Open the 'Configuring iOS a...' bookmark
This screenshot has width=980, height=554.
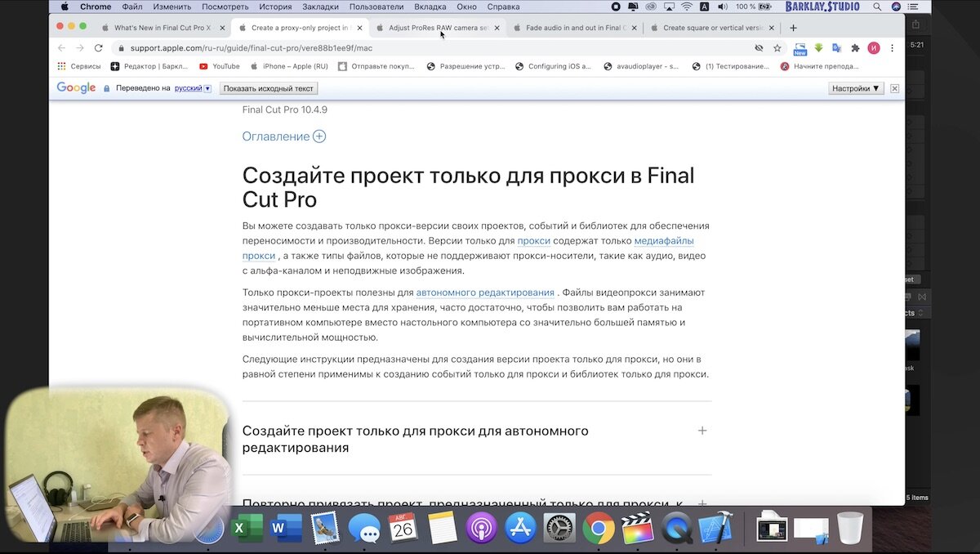click(x=553, y=66)
